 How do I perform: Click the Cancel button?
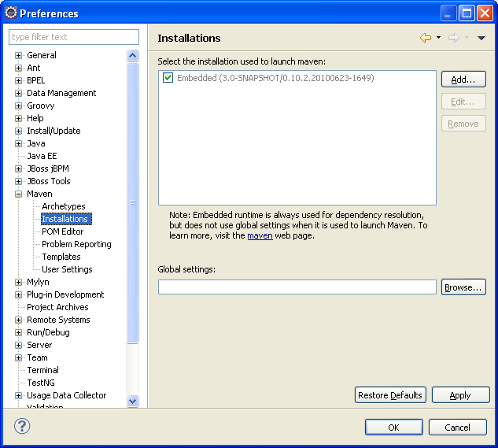pos(457,427)
